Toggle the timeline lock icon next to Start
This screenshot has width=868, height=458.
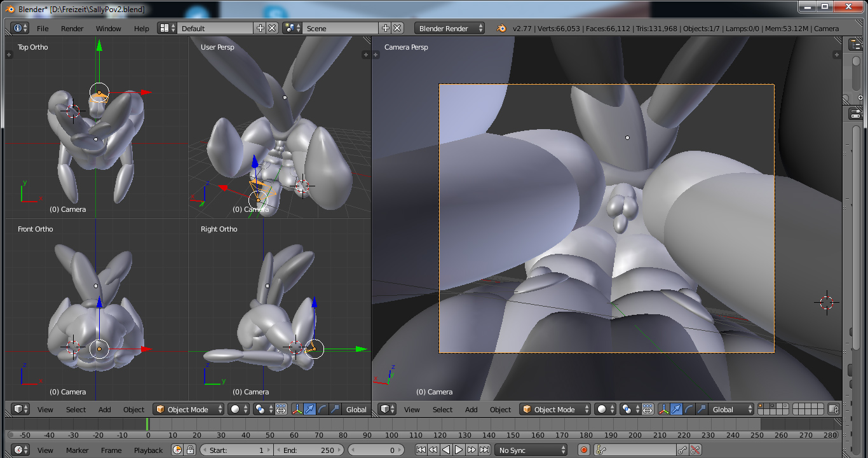point(190,450)
